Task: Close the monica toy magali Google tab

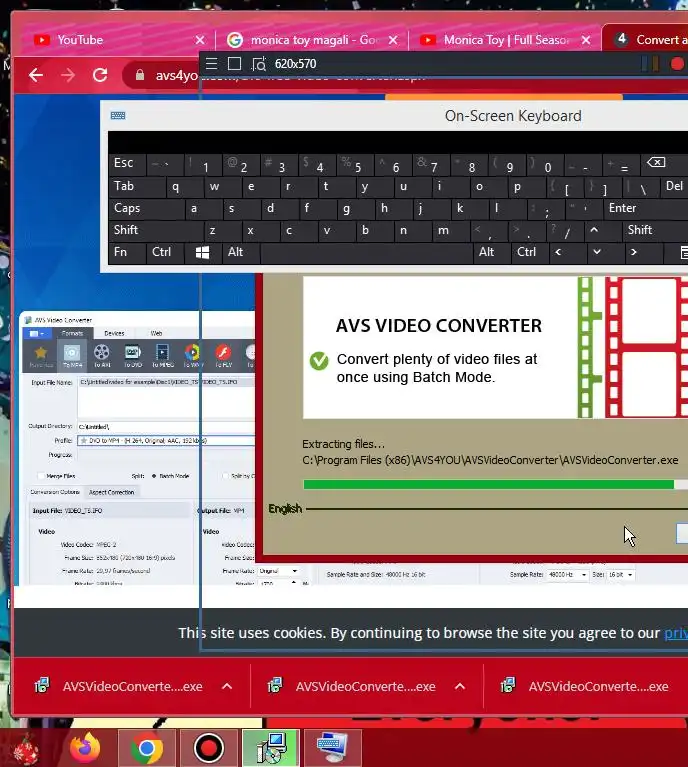Action: click(393, 40)
